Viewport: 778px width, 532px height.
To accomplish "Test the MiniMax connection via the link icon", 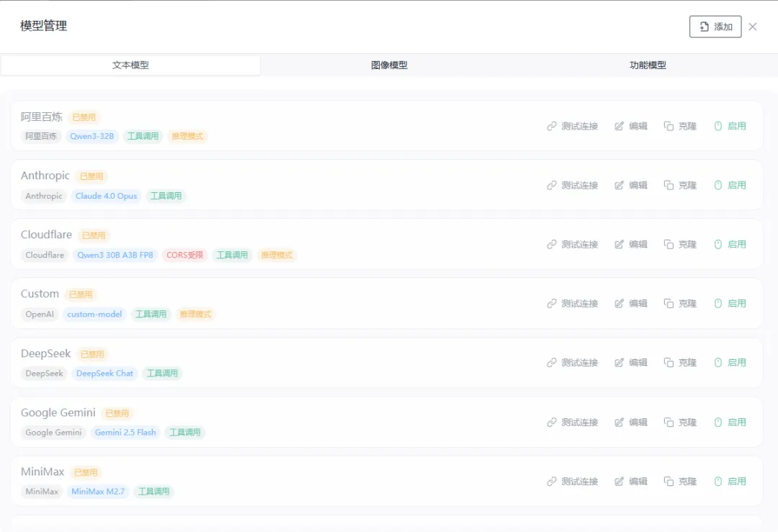I will (551, 482).
